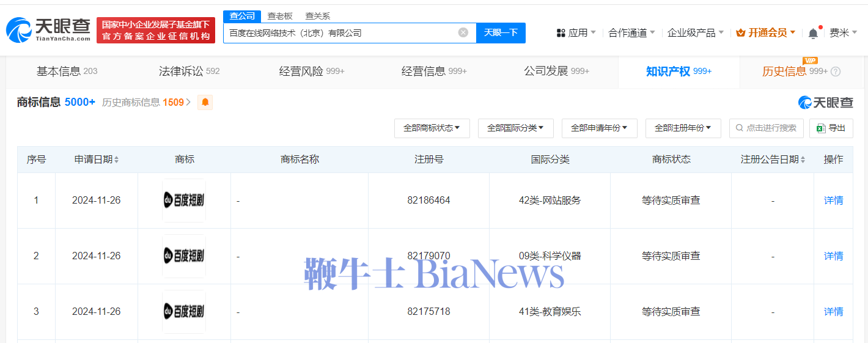Open the 全部申请年份 dropdown

(599, 128)
